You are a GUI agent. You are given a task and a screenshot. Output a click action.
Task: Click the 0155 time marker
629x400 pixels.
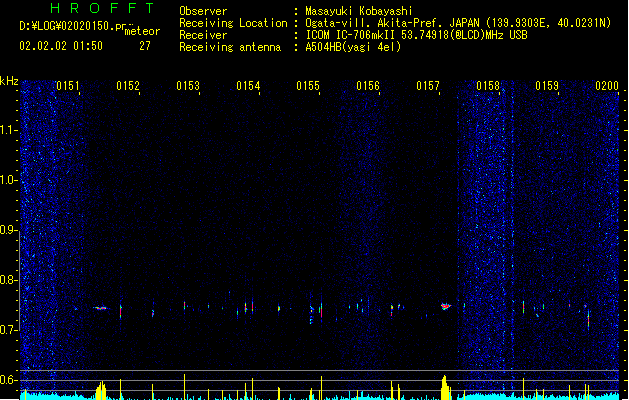coord(308,86)
